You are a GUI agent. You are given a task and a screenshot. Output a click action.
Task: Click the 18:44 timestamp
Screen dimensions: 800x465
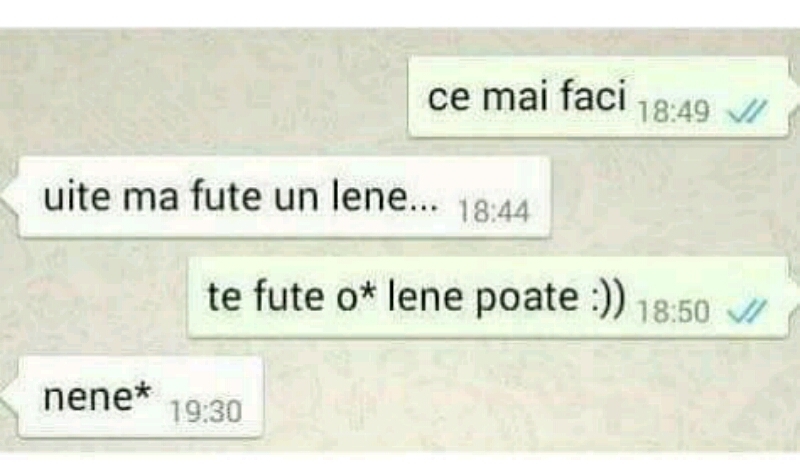494,211
